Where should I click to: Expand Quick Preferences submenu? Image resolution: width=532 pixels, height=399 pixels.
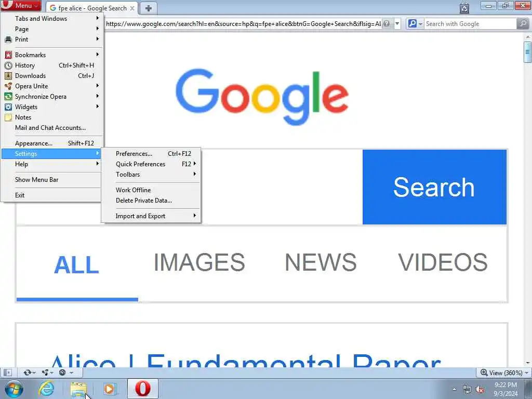tap(151, 164)
